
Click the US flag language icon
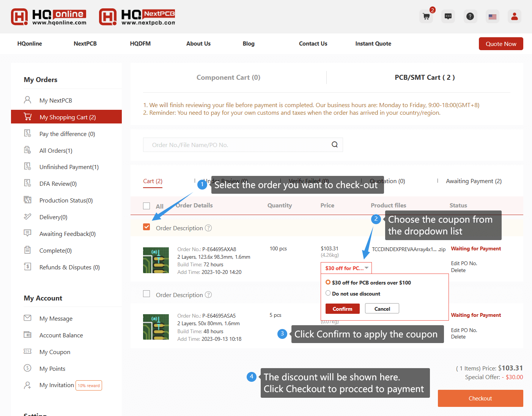coord(493,16)
